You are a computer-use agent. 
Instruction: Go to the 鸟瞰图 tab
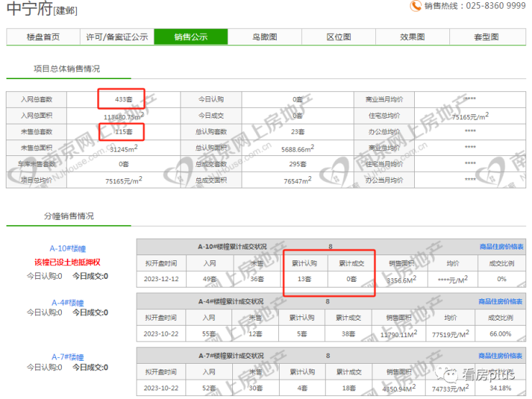pyautogui.click(x=265, y=37)
